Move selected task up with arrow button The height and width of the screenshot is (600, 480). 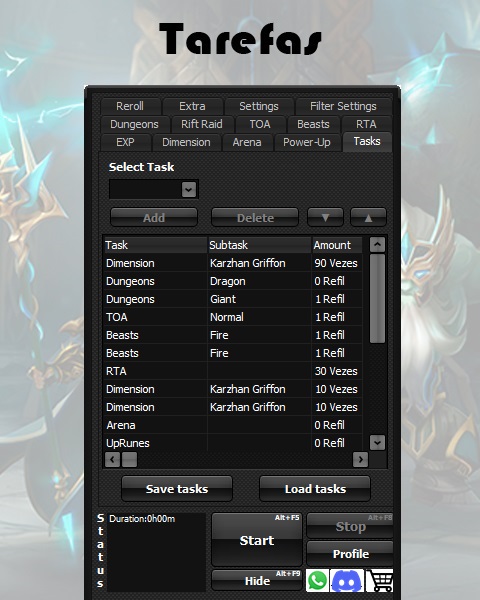click(x=368, y=217)
